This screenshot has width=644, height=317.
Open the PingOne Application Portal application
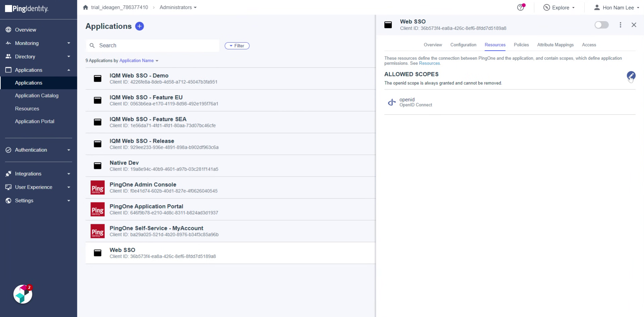click(230, 210)
